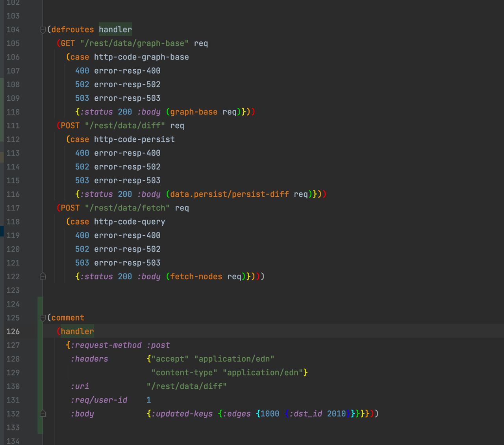Image resolution: width=504 pixels, height=445 pixels.
Task: Click the number 2010 on line 132
Action: [336, 414]
